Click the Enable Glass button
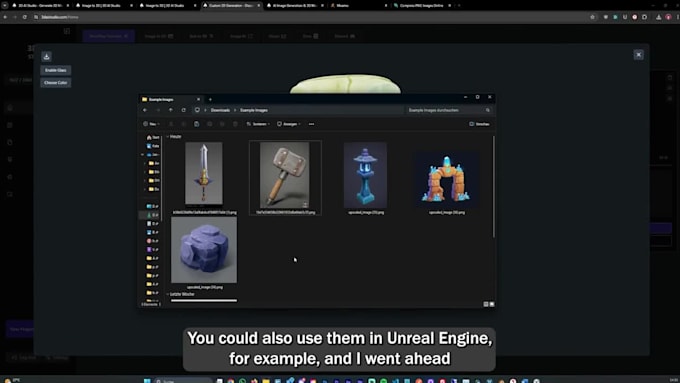Viewport: 680px width, 383px height. pyautogui.click(x=56, y=70)
